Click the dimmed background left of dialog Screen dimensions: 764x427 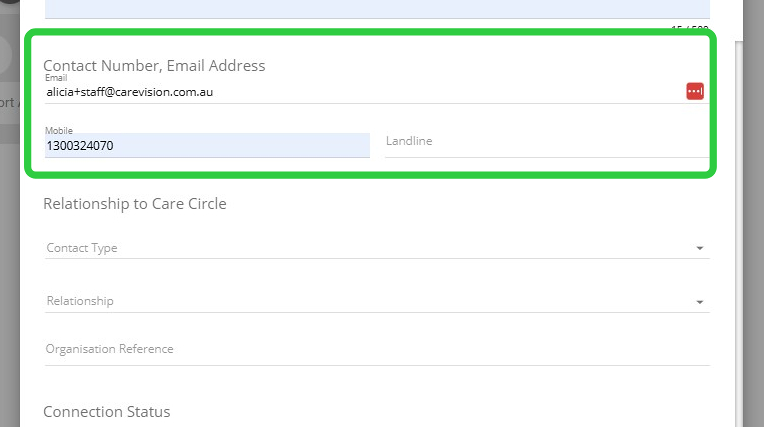click(10, 250)
